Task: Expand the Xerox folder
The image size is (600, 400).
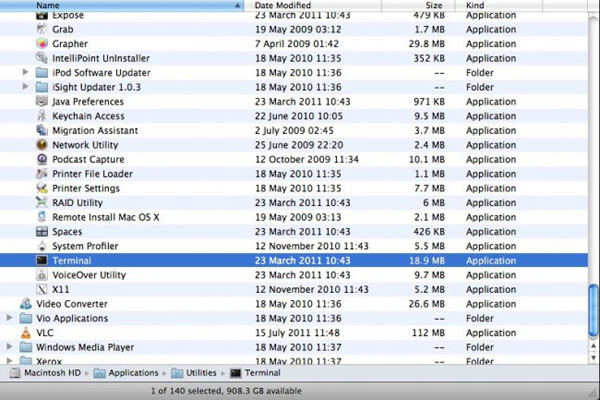Action: click(x=9, y=361)
